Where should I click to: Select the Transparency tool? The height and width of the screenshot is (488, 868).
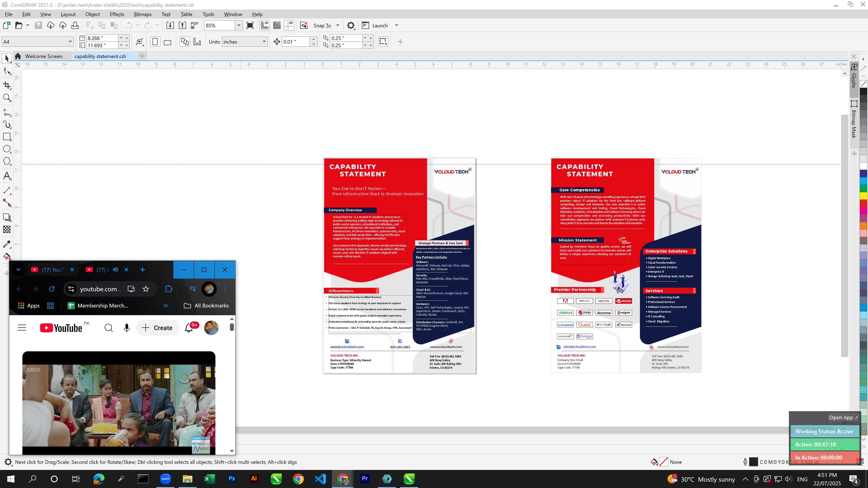(7, 230)
